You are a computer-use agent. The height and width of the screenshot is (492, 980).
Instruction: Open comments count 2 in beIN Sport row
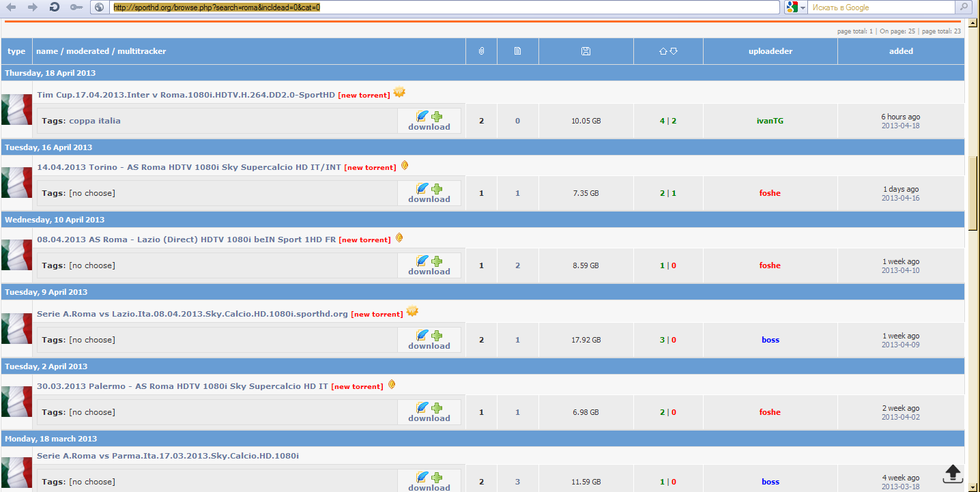[x=517, y=265]
